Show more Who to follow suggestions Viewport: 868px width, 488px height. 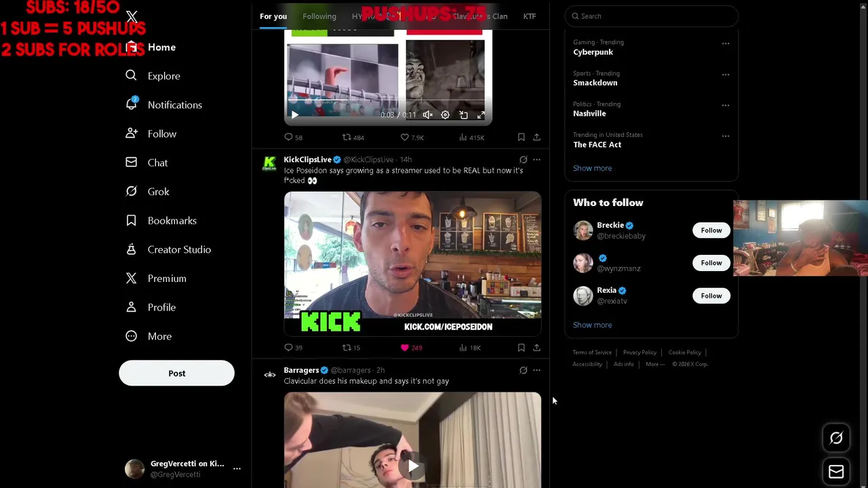pos(592,325)
